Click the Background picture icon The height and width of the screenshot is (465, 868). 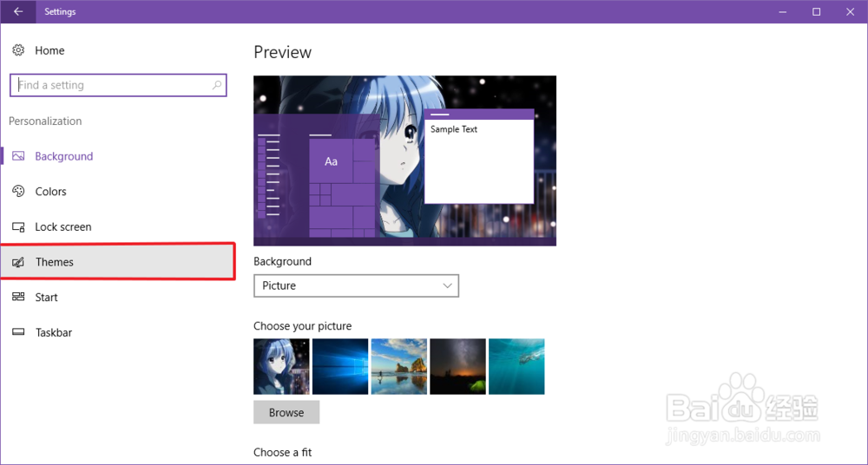coord(18,156)
